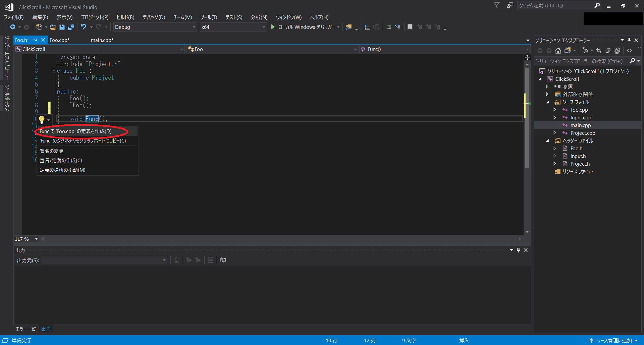Click the Find in Files search icon

tap(348, 27)
